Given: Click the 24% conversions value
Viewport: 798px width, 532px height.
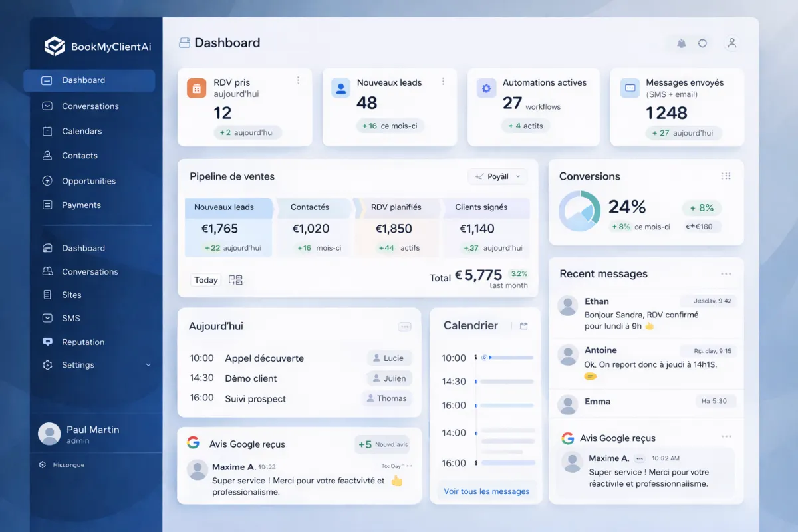Looking at the screenshot, I should coord(627,207).
